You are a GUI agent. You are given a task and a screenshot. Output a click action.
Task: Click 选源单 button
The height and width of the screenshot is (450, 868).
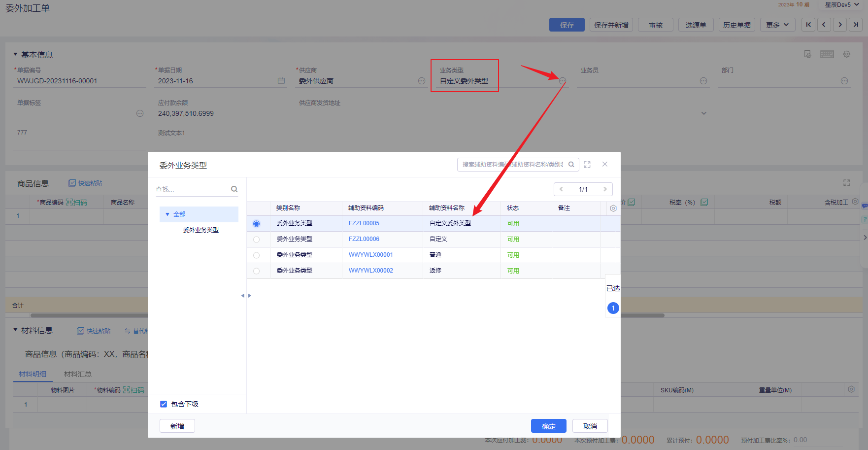click(x=696, y=25)
